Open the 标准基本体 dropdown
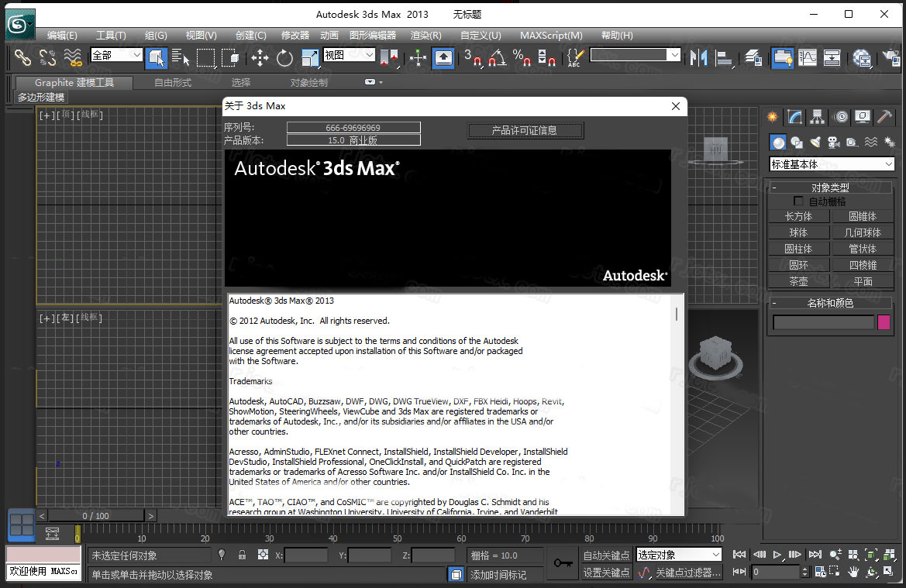Screen dimensions: 906x588 pos(830,163)
